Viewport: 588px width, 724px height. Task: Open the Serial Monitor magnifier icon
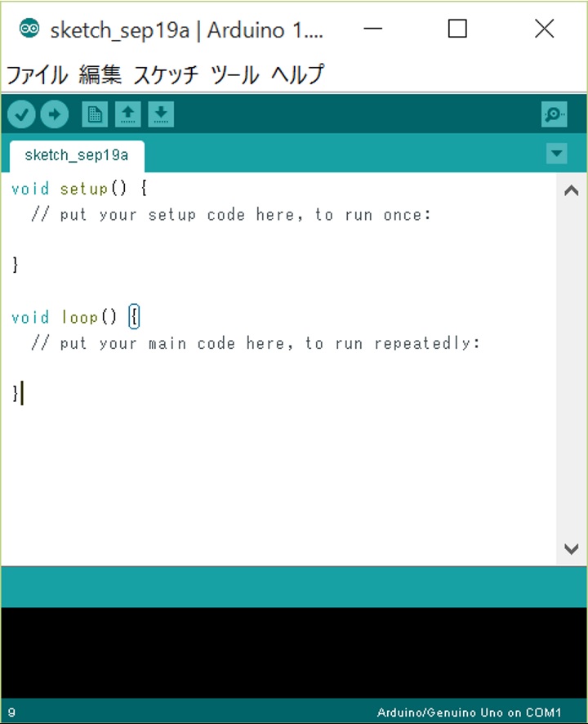click(555, 114)
